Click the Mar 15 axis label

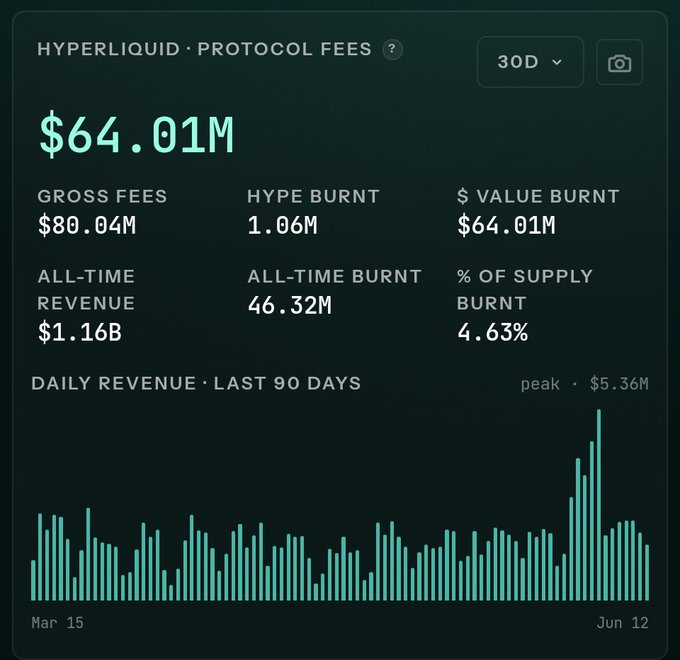57,623
